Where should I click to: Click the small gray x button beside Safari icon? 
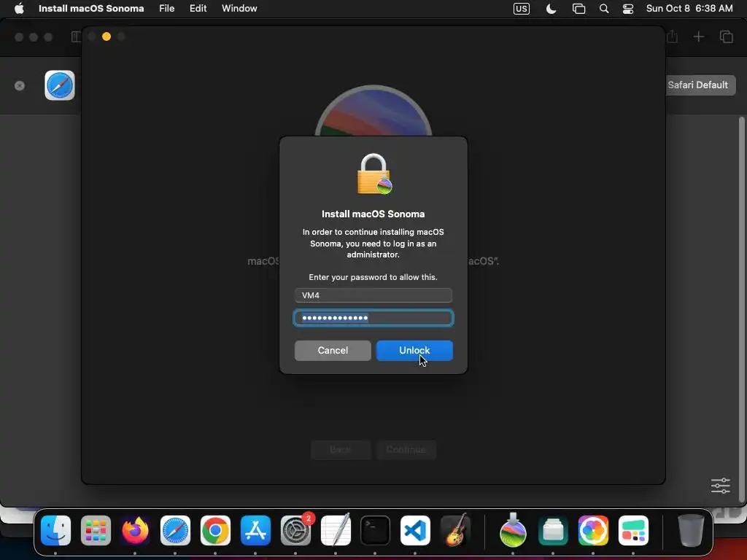(20, 86)
